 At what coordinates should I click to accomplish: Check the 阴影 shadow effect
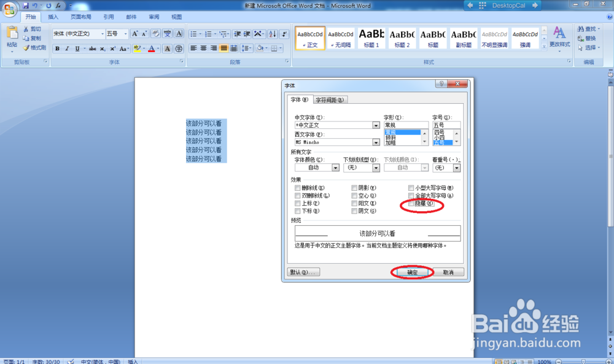point(354,187)
